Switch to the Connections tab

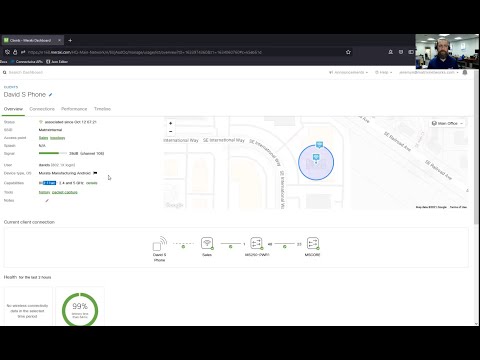coord(42,109)
